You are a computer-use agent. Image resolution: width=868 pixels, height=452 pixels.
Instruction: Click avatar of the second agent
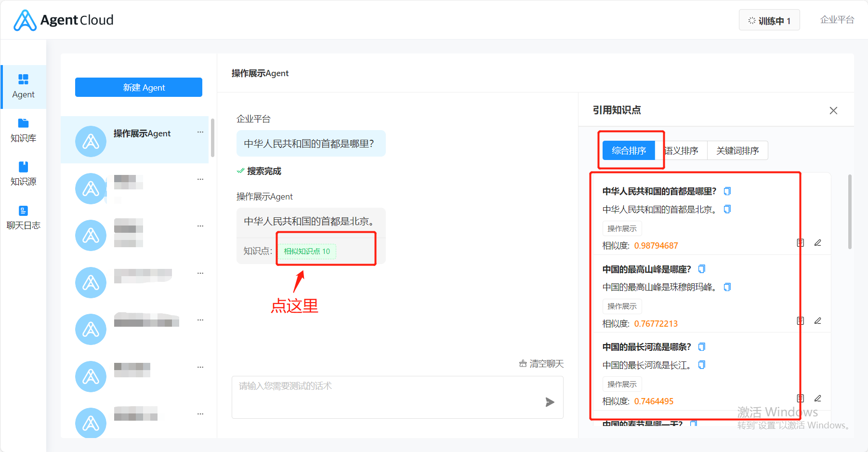[91, 188]
